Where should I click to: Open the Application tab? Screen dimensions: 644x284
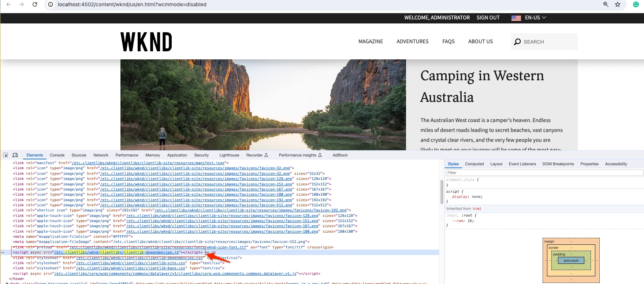pyautogui.click(x=177, y=155)
